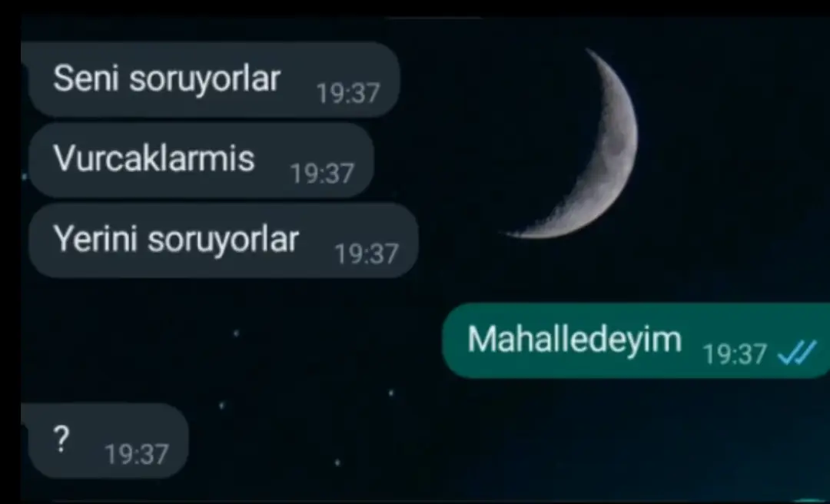Viewport: 830px width, 504px height.
Task: Click the 19:37 timestamp beside "Vurcaklarmis"
Action: (x=322, y=174)
